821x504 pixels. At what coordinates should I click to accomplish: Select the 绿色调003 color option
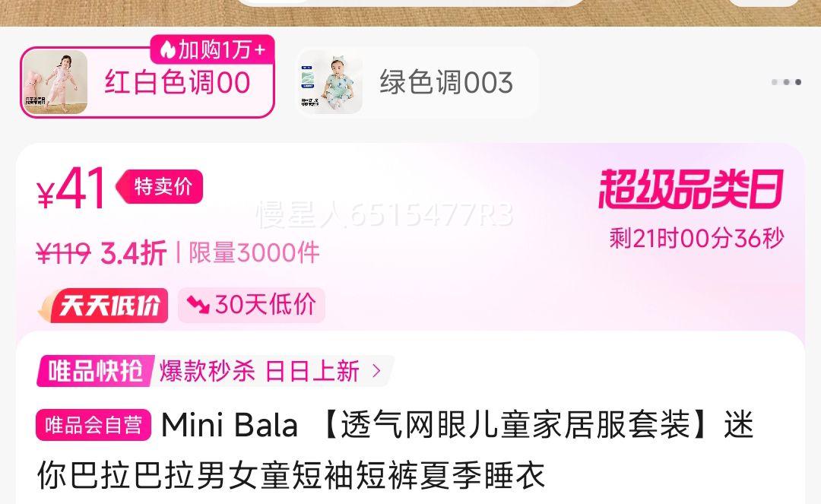coord(418,82)
